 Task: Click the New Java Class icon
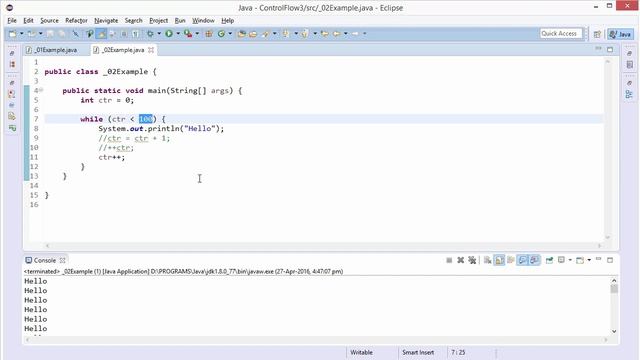click(x=221, y=34)
